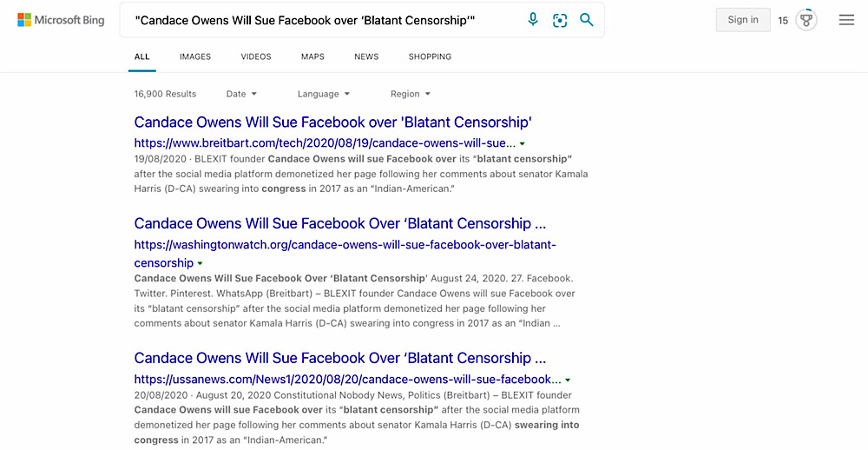Click the microphone voice search icon
This screenshot has width=868, height=450.
point(533,20)
